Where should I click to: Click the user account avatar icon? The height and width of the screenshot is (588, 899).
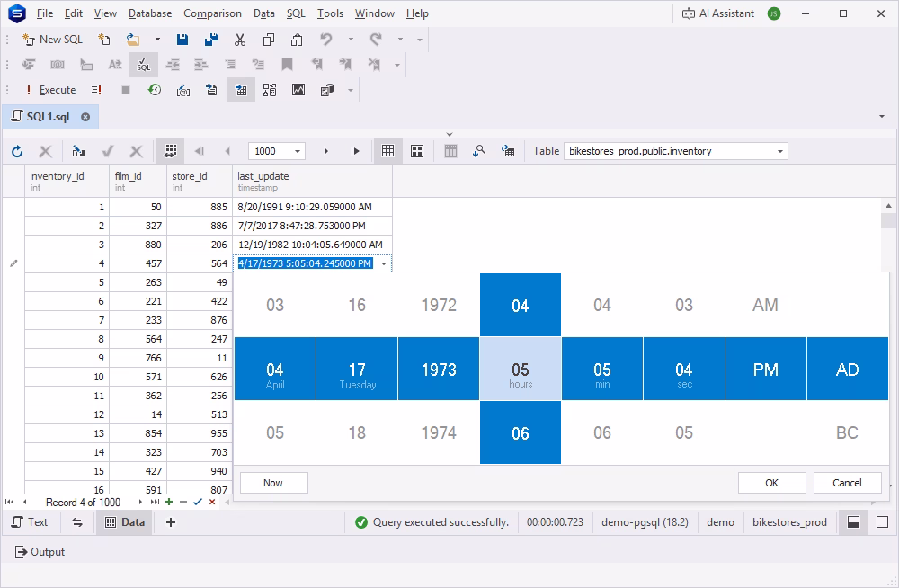774,13
